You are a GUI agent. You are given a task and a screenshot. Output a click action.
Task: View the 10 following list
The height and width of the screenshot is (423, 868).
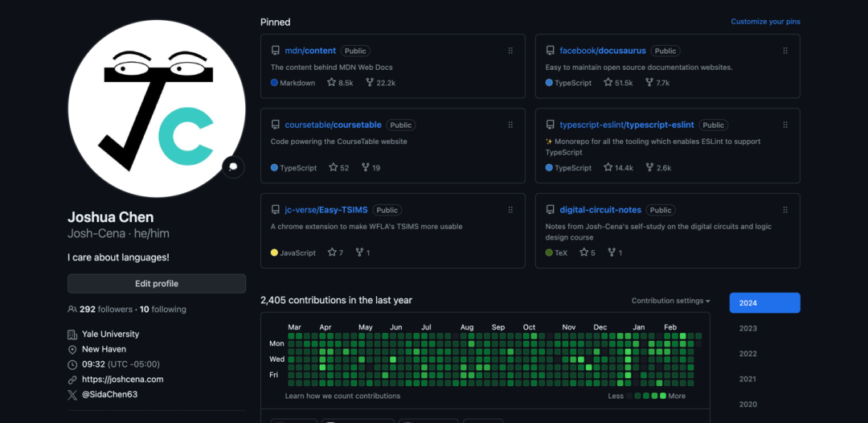162,310
